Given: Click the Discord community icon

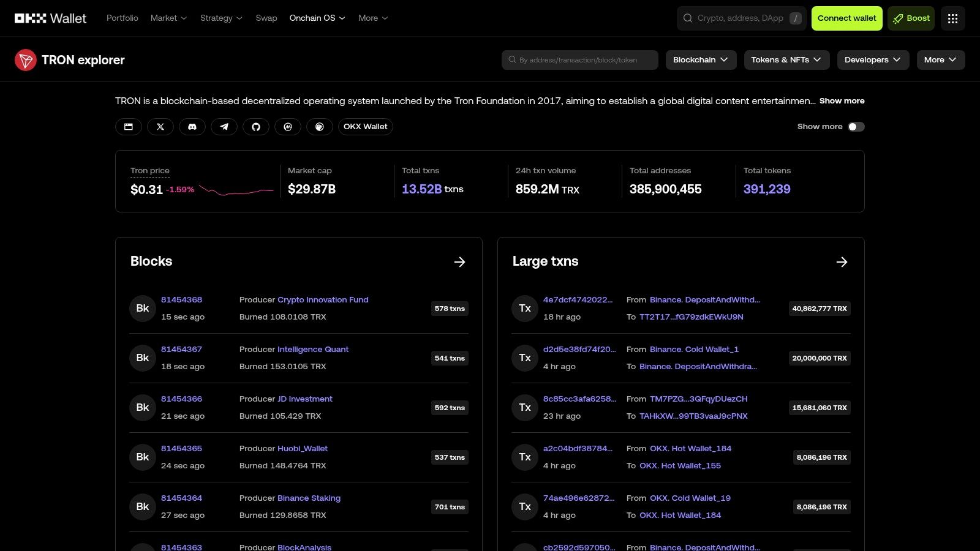Looking at the screenshot, I should pyautogui.click(x=192, y=127).
